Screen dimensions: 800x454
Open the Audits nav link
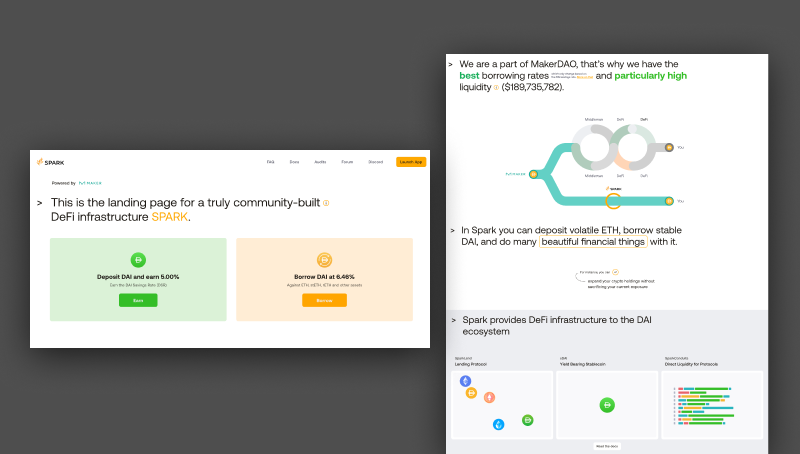pos(320,162)
